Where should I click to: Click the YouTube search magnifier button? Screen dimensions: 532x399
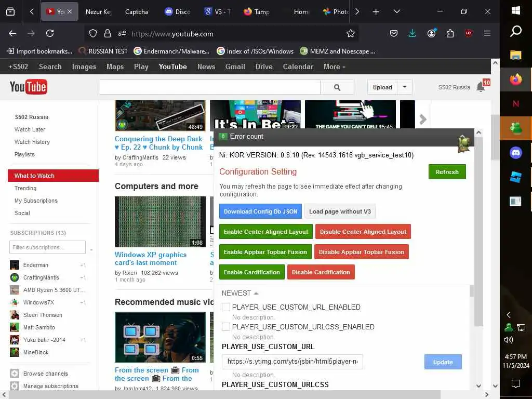pos(337,87)
